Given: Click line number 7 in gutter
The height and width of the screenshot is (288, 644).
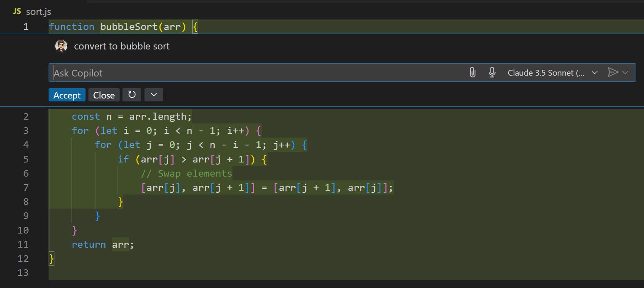Looking at the screenshot, I should point(26,187).
